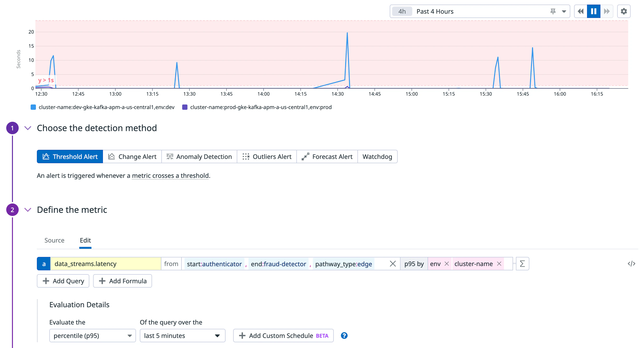Click the Add Formula button
644x348 pixels.
coord(122,281)
